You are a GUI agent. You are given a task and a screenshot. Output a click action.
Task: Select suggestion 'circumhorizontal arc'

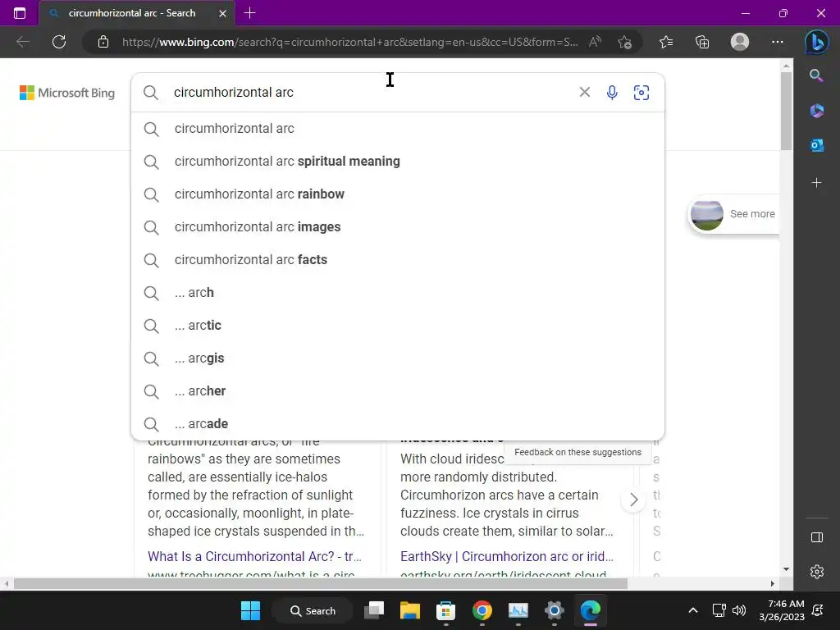[x=398, y=129]
